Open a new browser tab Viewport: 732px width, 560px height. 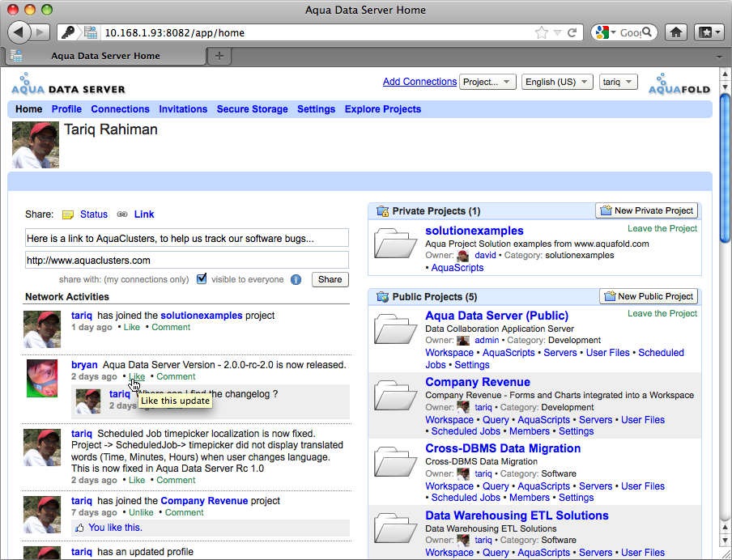[219, 56]
